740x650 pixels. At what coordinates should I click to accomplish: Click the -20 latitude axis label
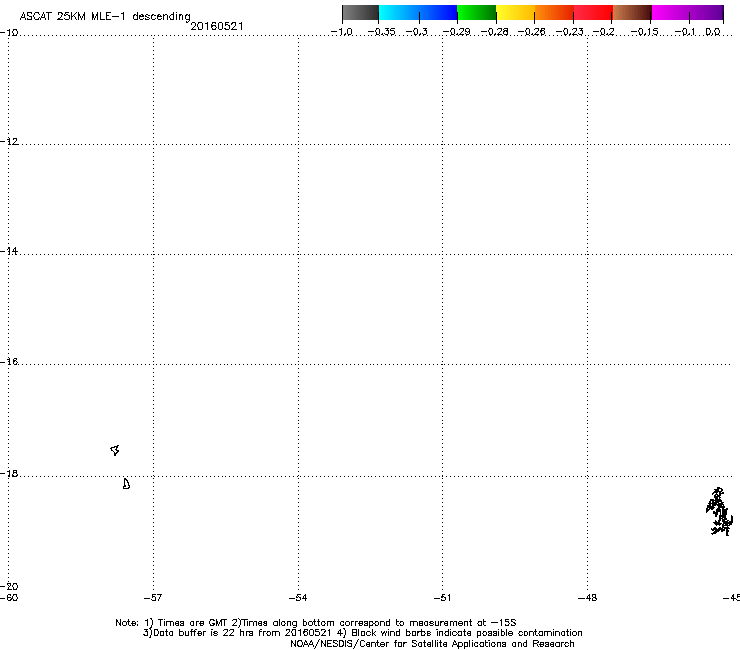9,586
